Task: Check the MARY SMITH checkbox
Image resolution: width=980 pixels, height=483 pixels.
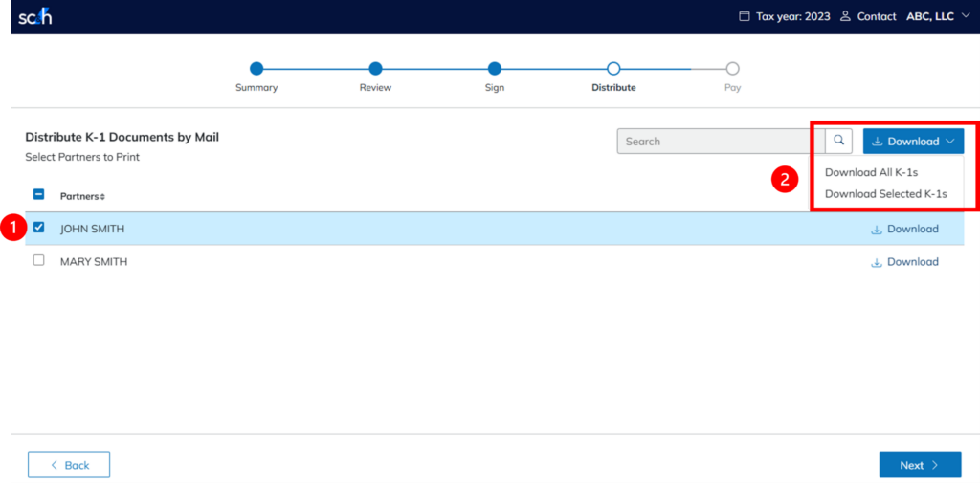Action: click(39, 260)
